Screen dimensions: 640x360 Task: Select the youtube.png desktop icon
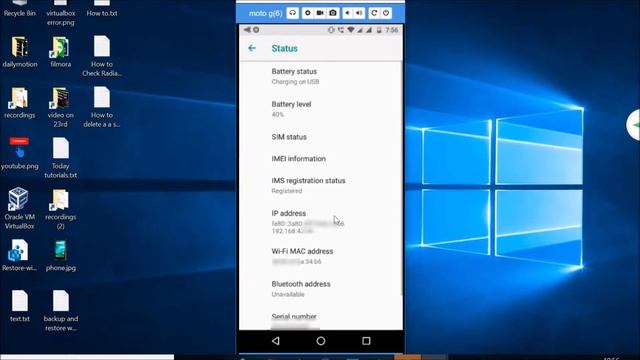click(20, 153)
